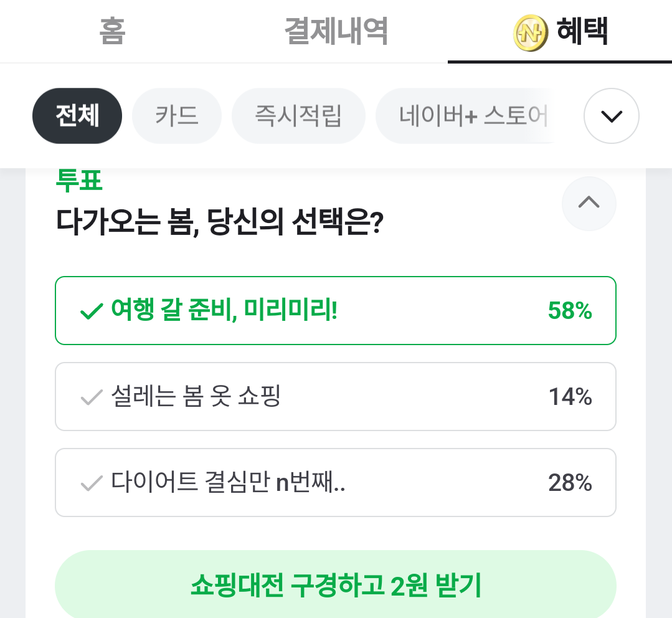Open the 홈 tab

[x=112, y=31]
